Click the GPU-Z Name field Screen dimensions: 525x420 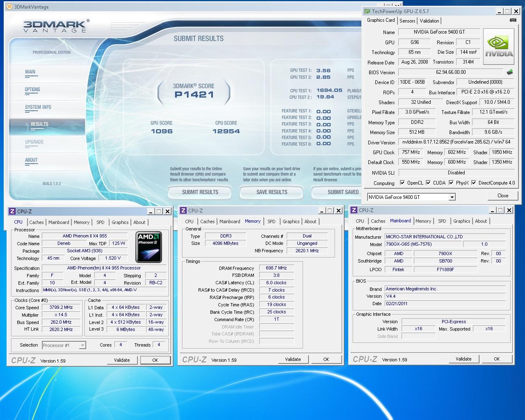click(439, 32)
